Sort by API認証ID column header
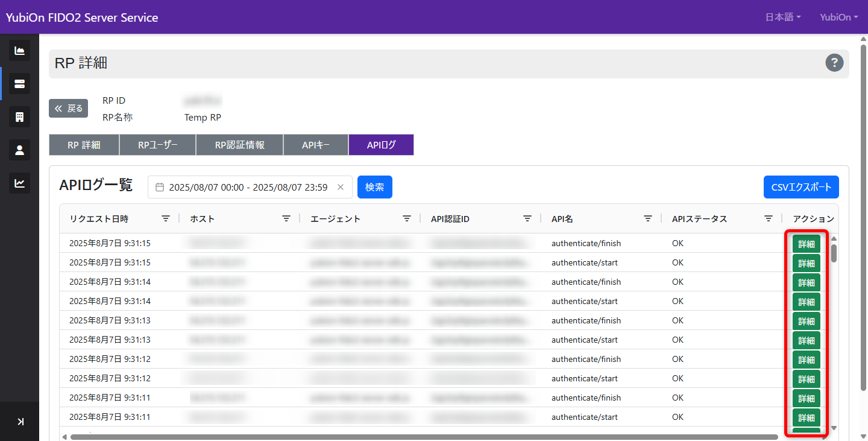Image resolution: width=868 pixels, height=441 pixels. pos(450,218)
